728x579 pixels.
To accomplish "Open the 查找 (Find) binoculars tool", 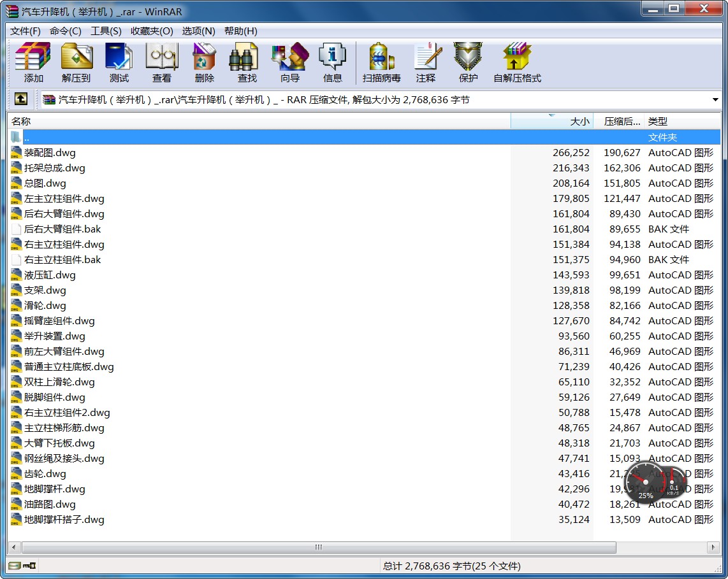I will click(247, 62).
